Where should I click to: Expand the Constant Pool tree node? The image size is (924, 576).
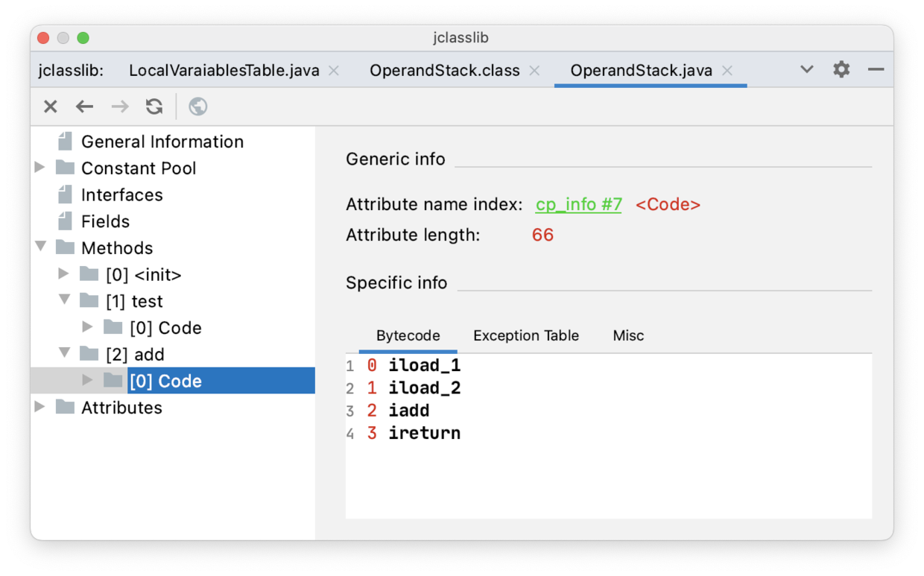[41, 168]
